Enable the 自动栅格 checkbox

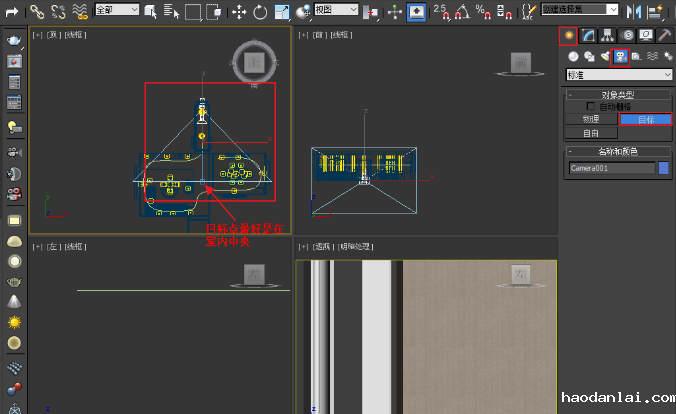click(591, 106)
